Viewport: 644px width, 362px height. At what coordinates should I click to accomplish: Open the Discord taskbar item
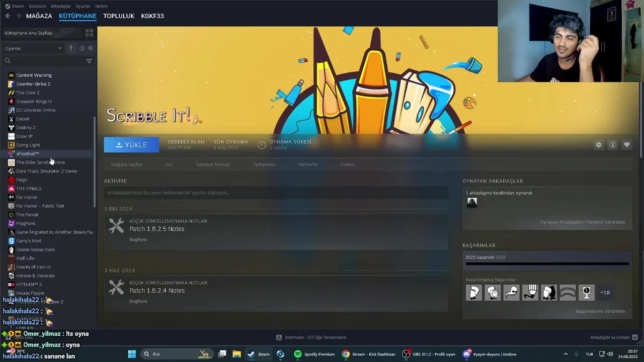coord(491,354)
